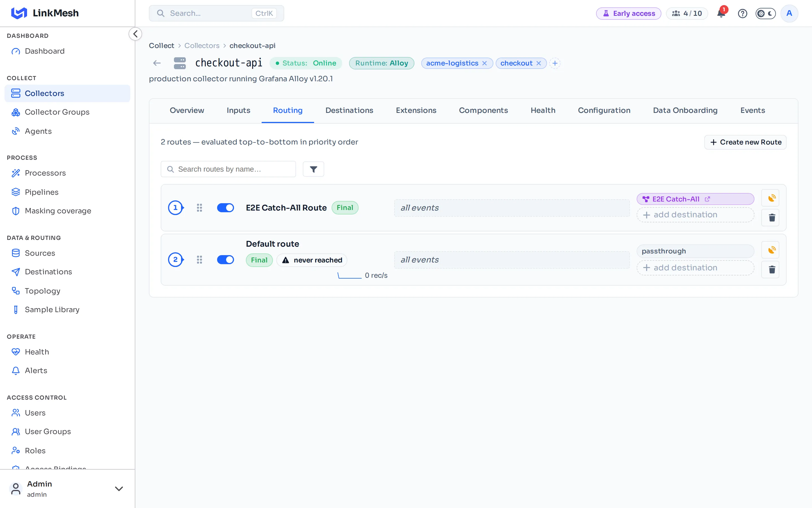This screenshot has width=812, height=508.
Task: Open the Configuration tab
Action: click(604, 111)
